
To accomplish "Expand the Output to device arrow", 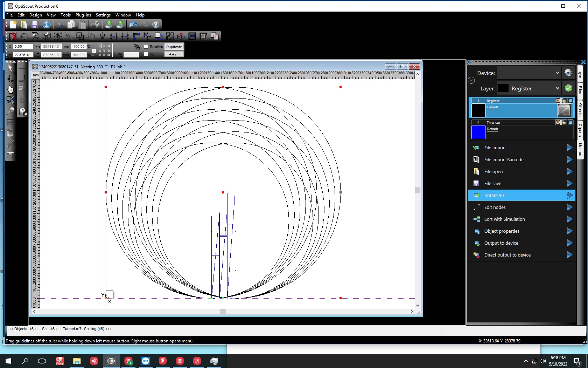I will point(569,243).
